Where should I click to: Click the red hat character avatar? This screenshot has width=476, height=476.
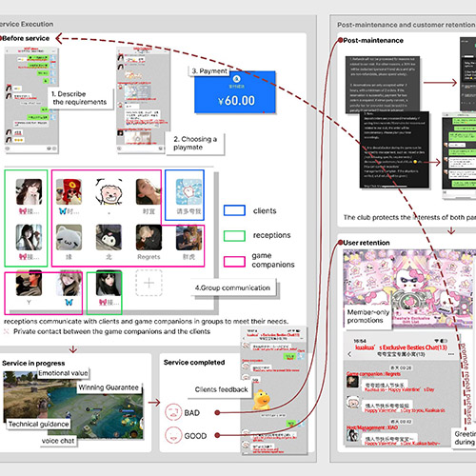point(69,191)
